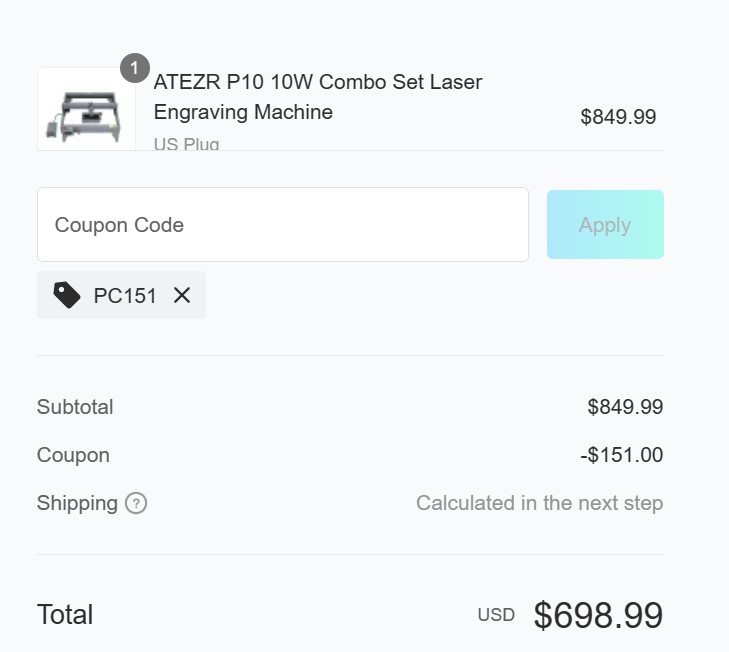Click the Subtotal label
This screenshot has height=652, width=729.
pos(75,407)
